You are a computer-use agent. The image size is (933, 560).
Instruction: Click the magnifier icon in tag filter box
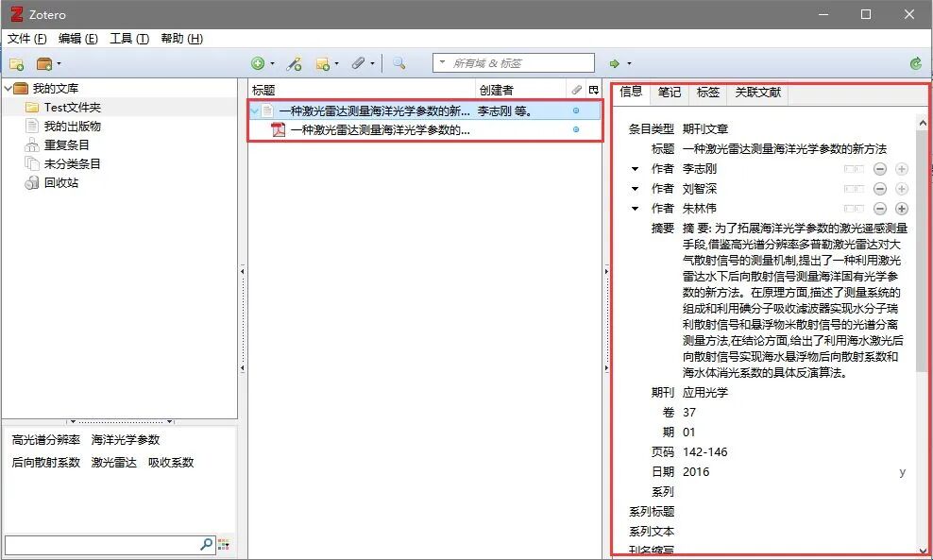(x=206, y=543)
